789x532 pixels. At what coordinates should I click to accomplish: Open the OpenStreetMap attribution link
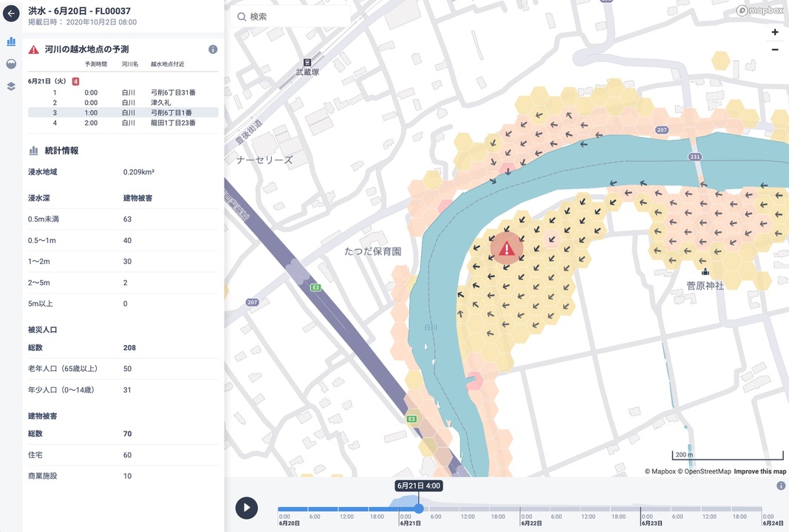[706, 471]
